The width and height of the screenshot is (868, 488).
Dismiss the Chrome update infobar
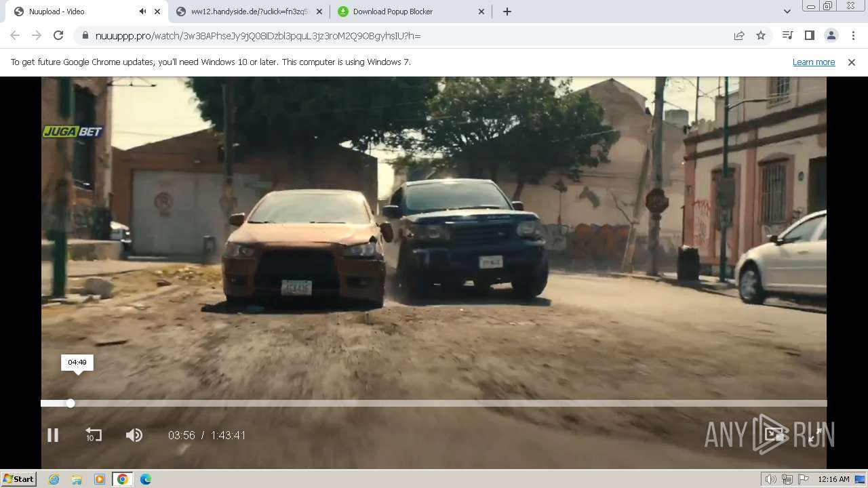[x=852, y=62]
